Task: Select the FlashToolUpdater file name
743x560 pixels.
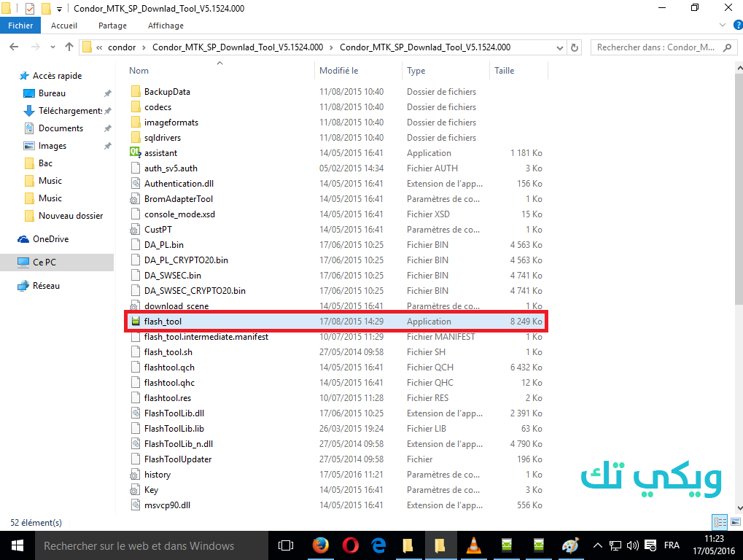Action: coord(178,459)
